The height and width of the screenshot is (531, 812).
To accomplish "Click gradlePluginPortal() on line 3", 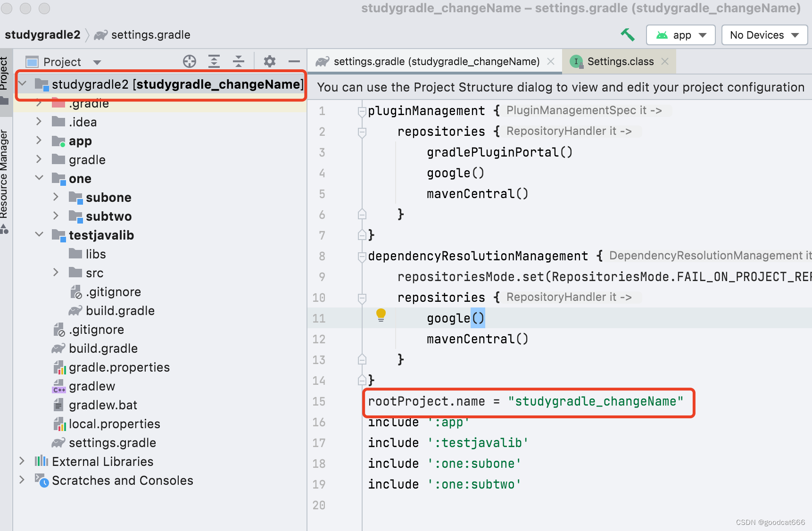I will tap(499, 152).
